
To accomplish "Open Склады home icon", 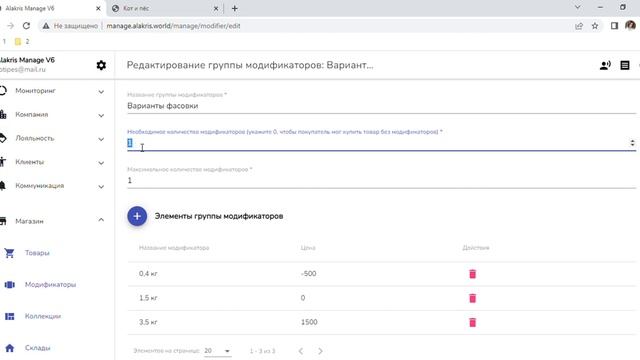I will point(9,348).
